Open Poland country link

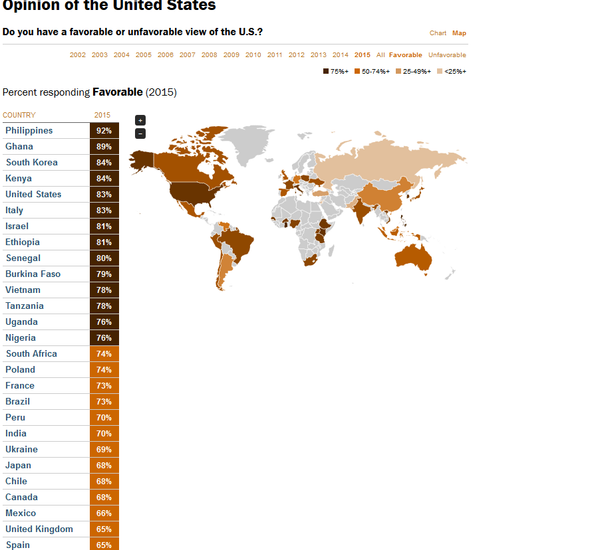coord(20,370)
